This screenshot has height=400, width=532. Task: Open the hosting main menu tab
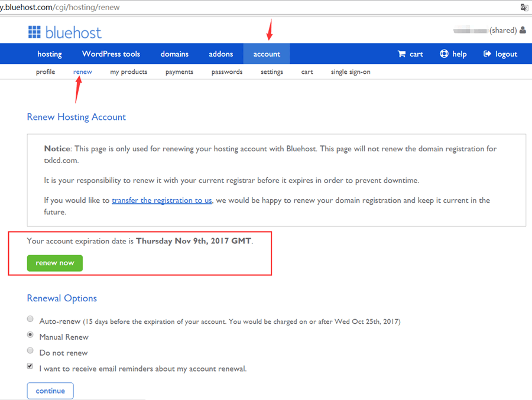(x=50, y=54)
